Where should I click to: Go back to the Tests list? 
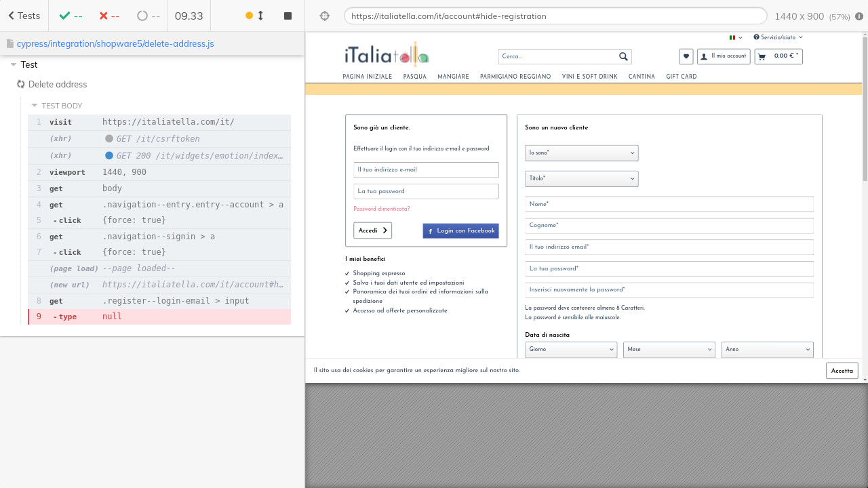(24, 16)
